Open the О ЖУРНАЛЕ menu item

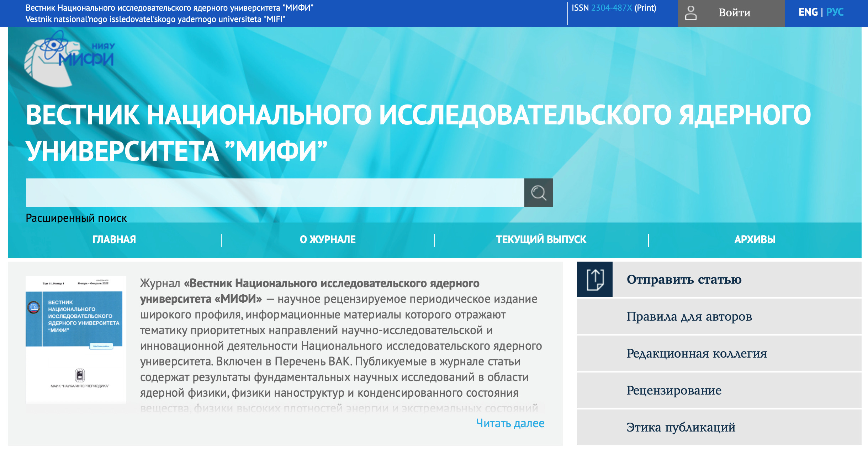tap(328, 240)
